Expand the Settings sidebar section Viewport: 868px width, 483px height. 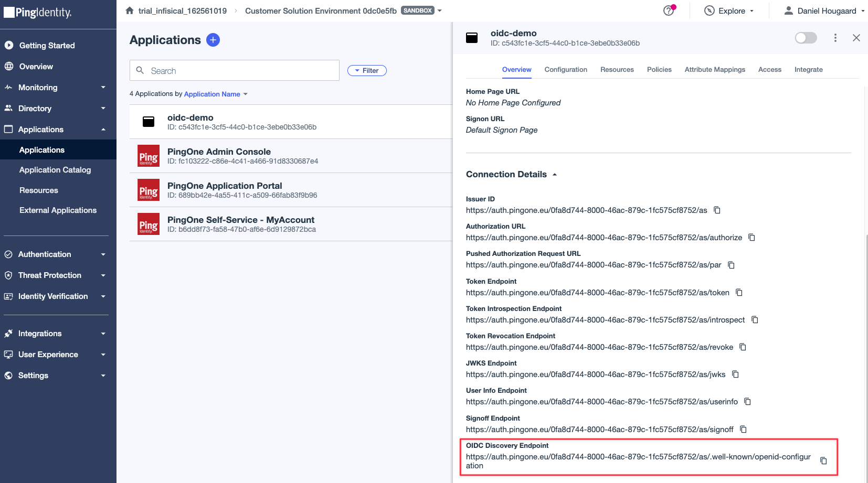pyautogui.click(x=58, y=375)
